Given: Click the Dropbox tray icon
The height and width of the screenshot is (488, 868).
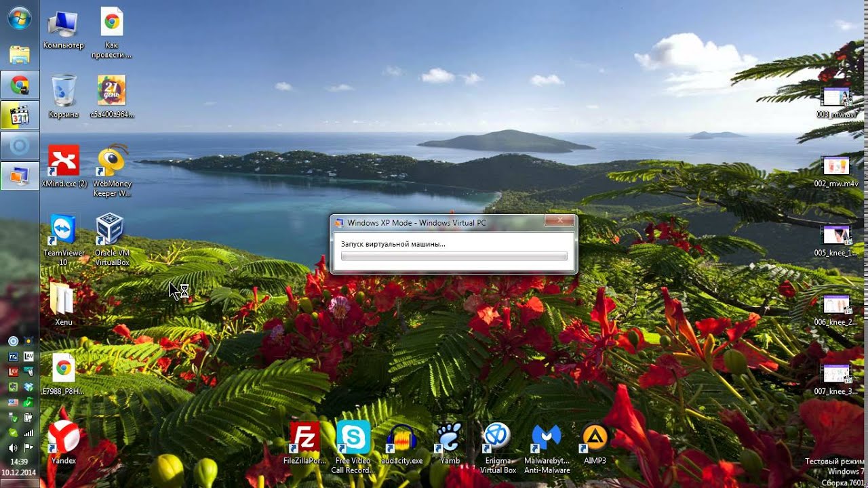Looking at the screenshot, I should pyautogui.click(x=28, y=387).
